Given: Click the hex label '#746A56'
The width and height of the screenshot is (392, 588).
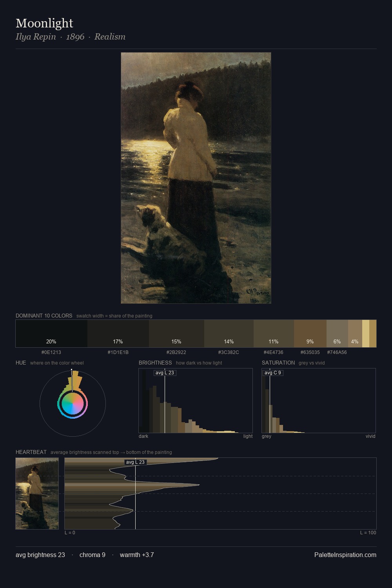Looking at the screenshot, I should click(337, 352).
